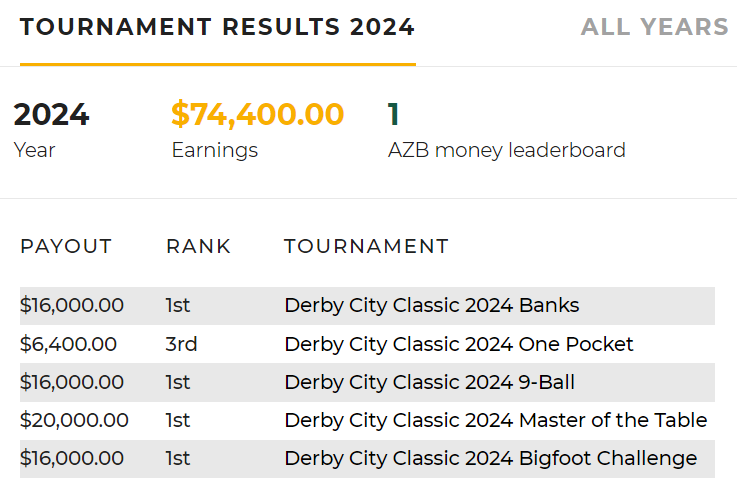Screen dimensions: 737x491
Task: Click the Year label below 2024
Action: point(34,151)
